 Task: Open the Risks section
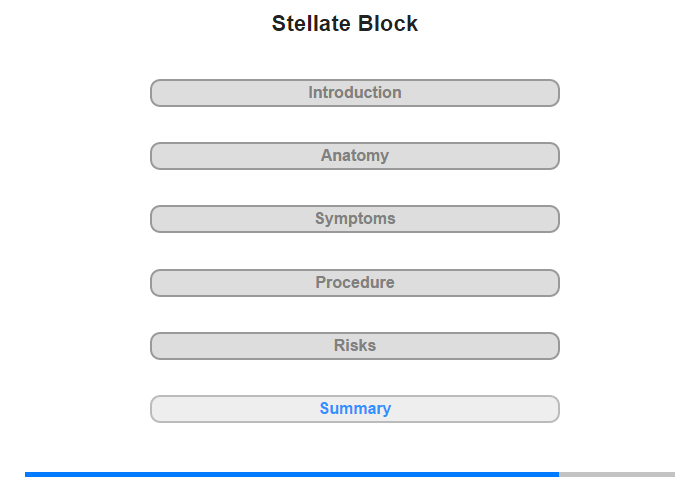coord(354,346)
